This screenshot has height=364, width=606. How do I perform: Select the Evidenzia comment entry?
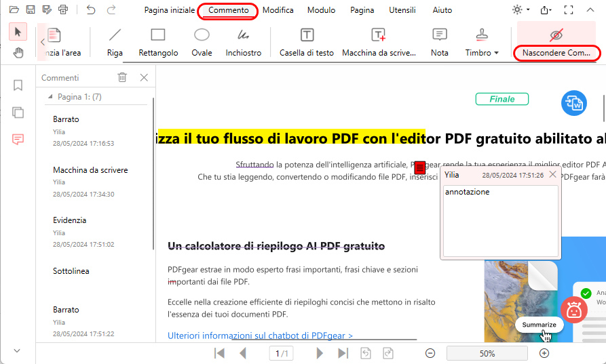click(x=96, y=232)
